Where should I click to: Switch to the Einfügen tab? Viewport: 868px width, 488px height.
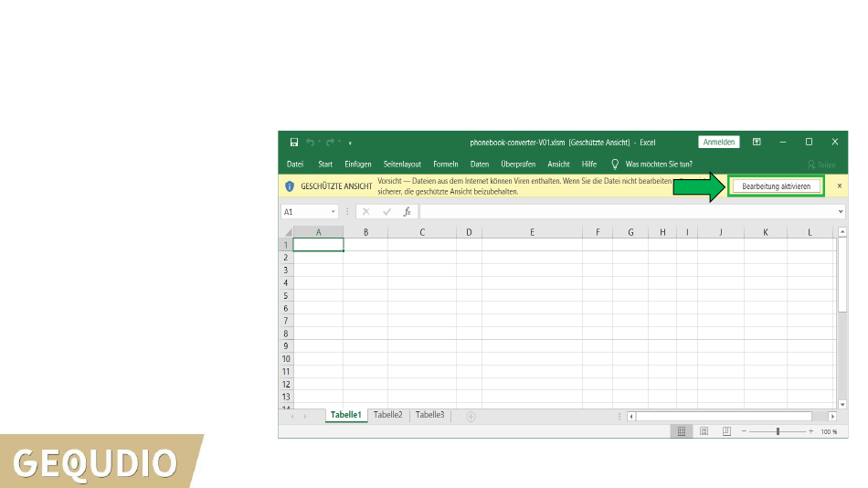357,164
